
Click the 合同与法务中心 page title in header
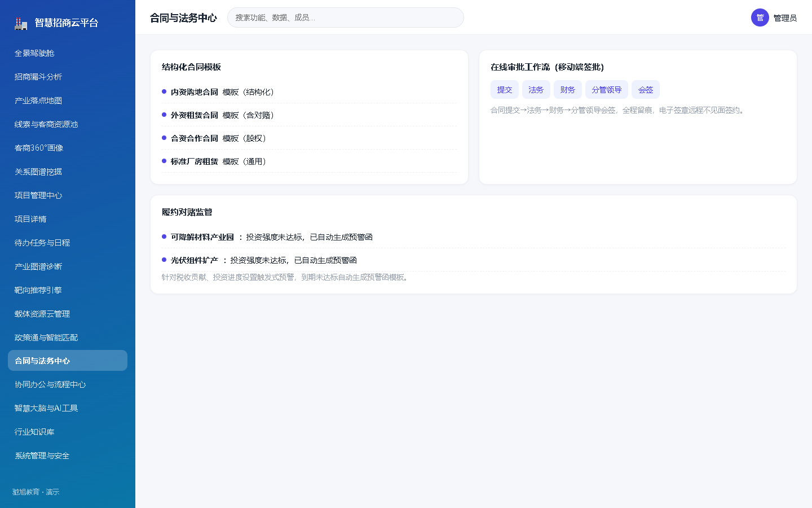[x=183, y=18]
